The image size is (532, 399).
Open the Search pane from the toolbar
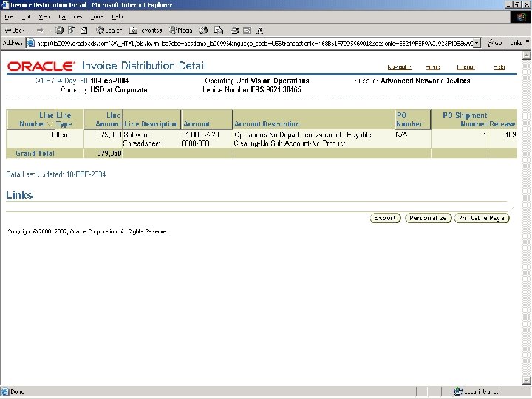coord(109,30)
